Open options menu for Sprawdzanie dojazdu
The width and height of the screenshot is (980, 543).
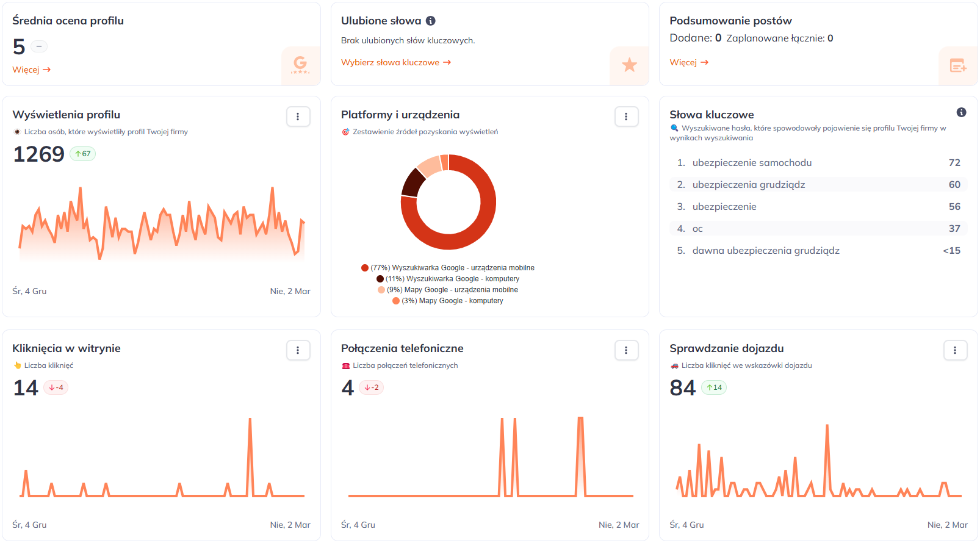pyautogui.click(x=955, y=350)
